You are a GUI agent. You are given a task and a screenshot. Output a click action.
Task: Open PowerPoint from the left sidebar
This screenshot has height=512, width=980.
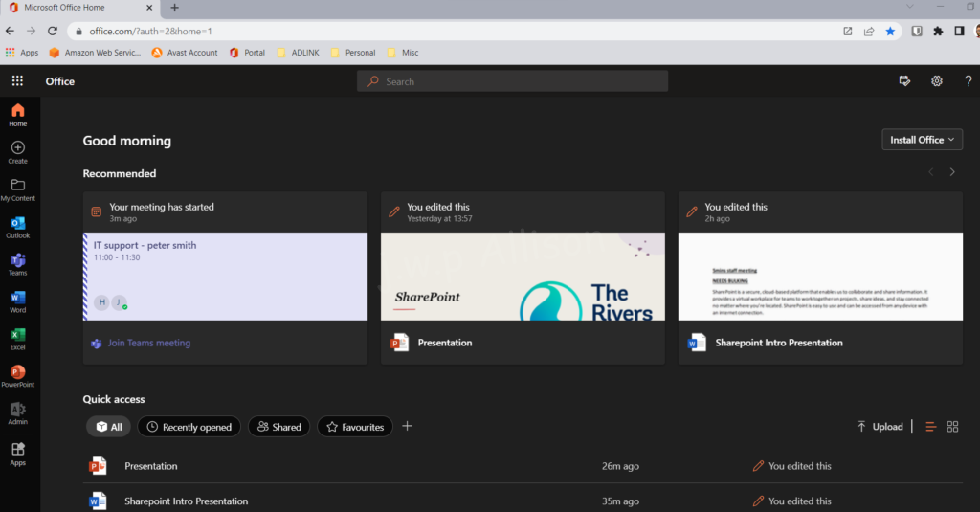[17, 375]
